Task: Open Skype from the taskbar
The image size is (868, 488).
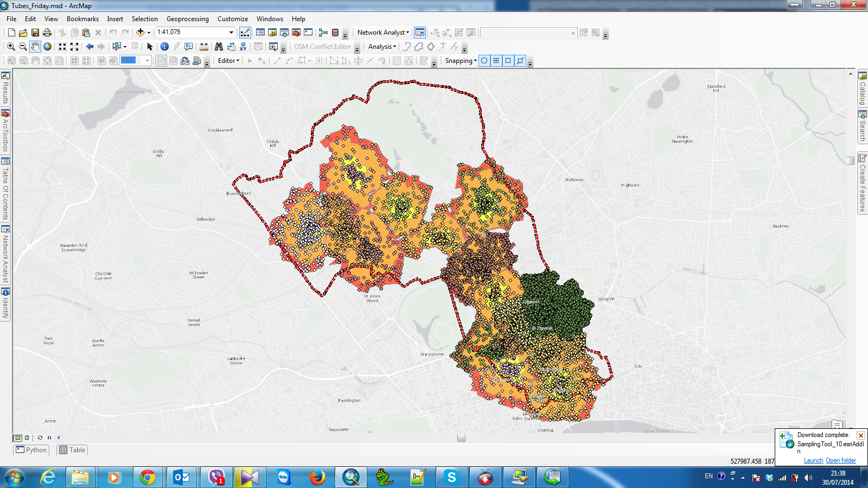Action: click(451, 477)
